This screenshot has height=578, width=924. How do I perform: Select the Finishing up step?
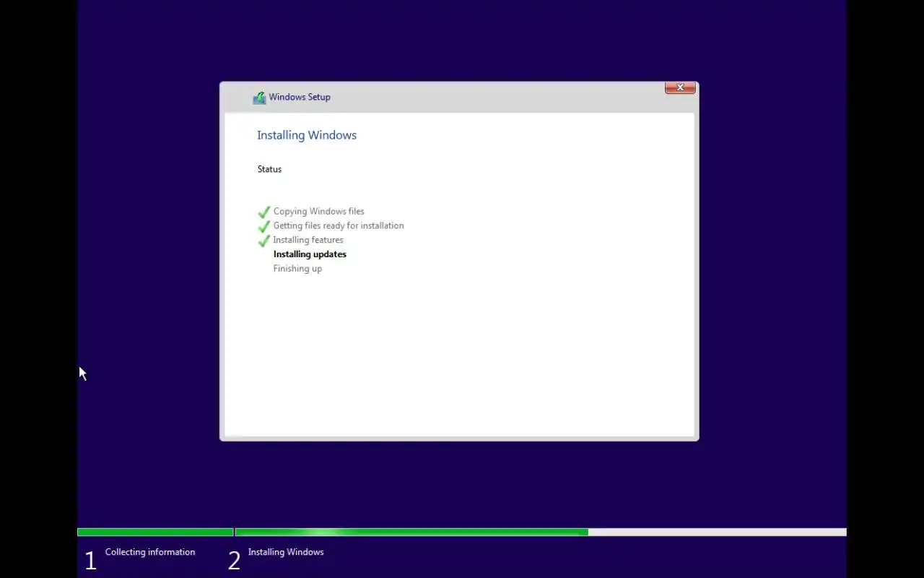(297, 269)
